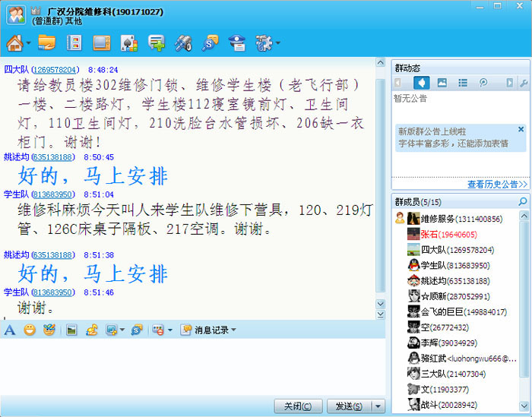Click the left arrow in 群动态 tabs

pyautogui.click(x=398, y=82)
